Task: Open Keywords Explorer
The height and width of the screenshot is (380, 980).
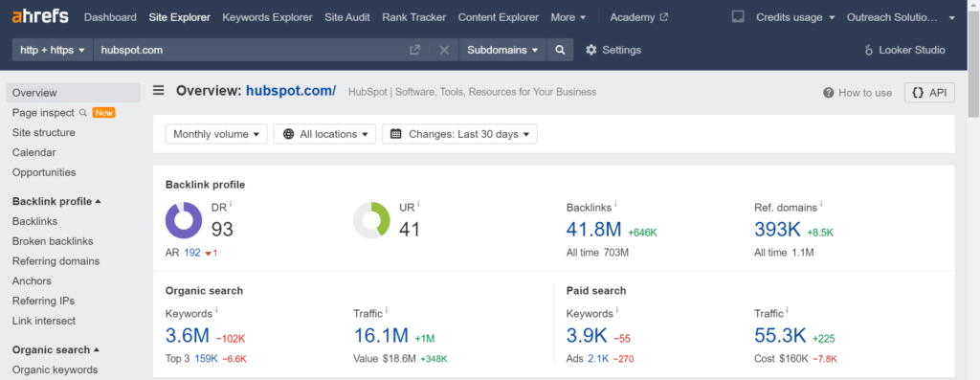Action: [x=268, y=17]
